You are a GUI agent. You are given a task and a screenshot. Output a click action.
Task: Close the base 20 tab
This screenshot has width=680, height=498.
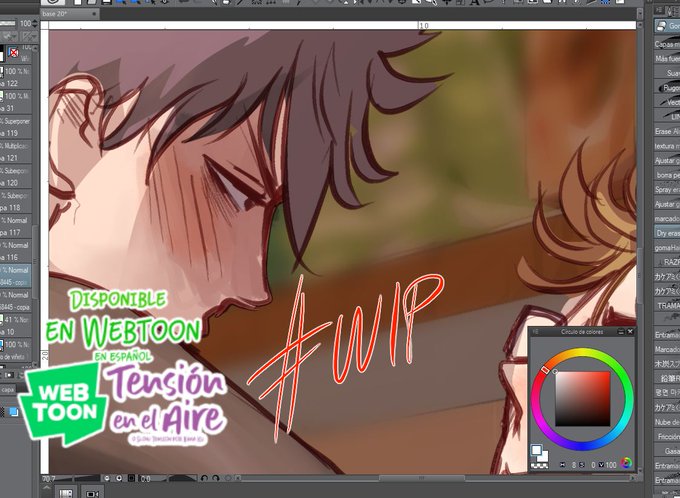click(94, 14)
